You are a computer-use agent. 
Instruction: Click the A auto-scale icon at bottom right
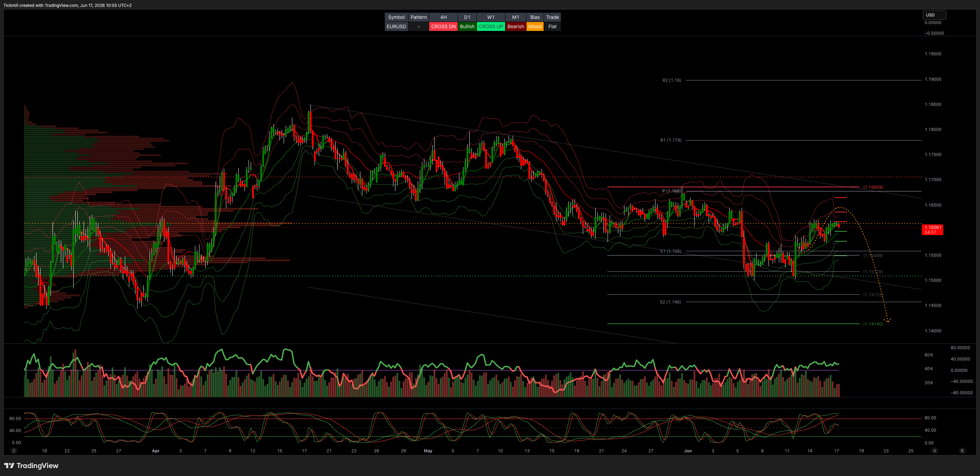coord(935,451)
